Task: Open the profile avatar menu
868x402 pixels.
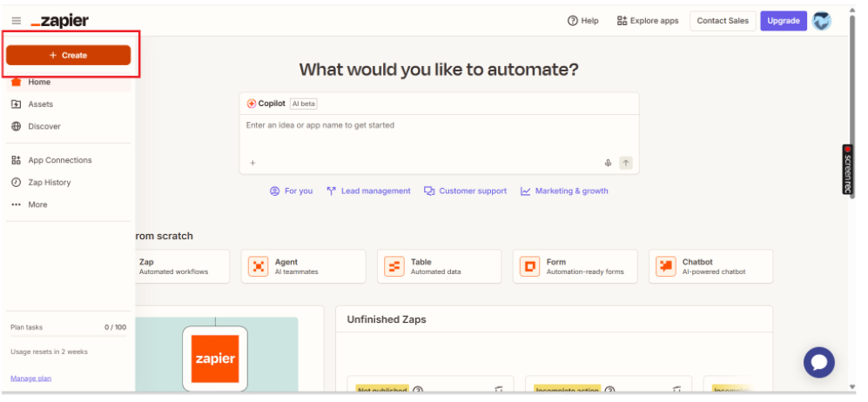Action: [x=821, y=21]
